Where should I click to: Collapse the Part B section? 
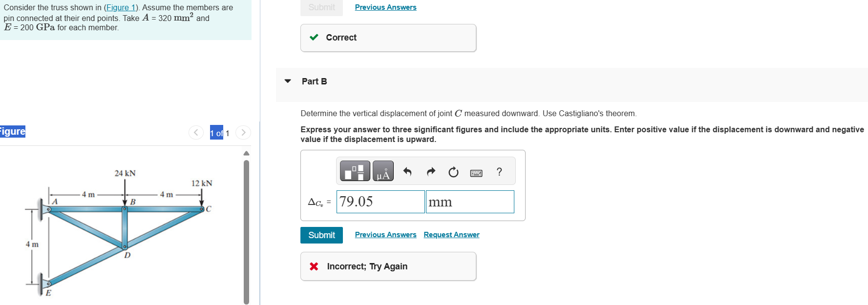pos(287,81)
